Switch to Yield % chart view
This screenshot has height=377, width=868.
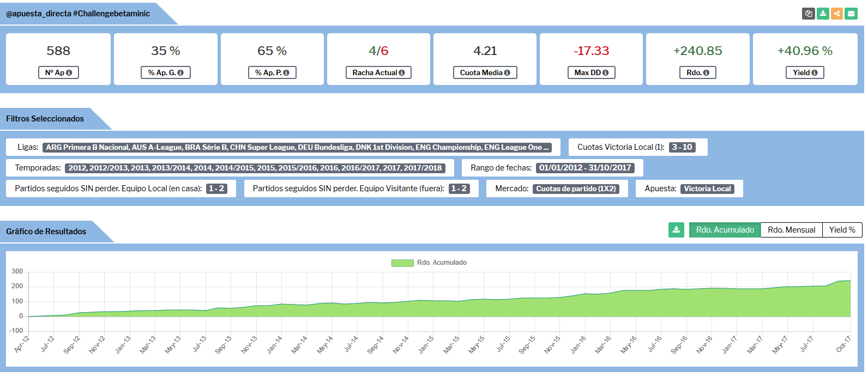tap(842, 230)
